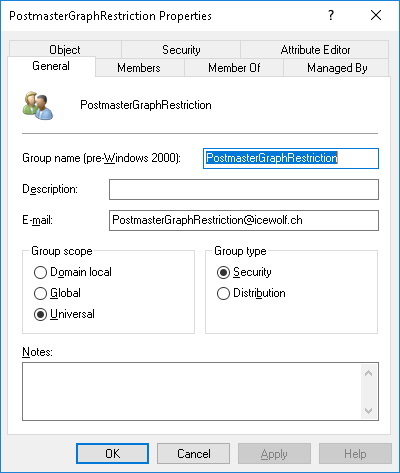Image resolution: width=400 pixels, height=473 pixels.
Task: Select Universal group scope
Action: click(64, 314)
